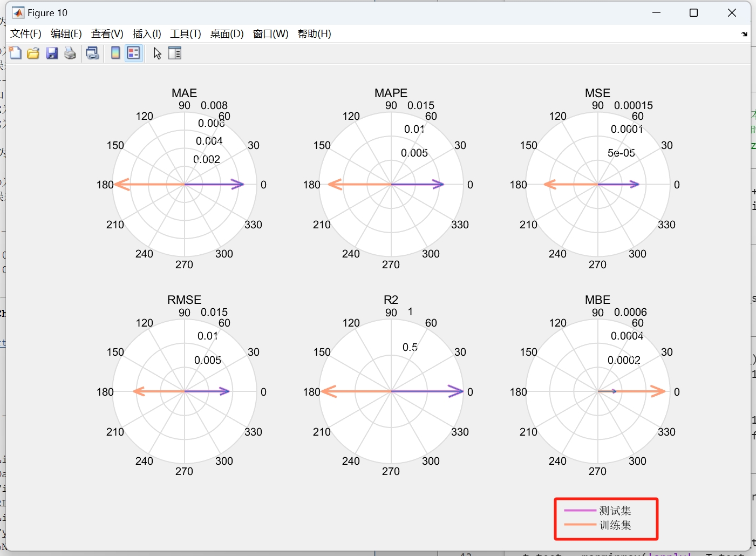Activate the Link Plot icon

point(92,53)
